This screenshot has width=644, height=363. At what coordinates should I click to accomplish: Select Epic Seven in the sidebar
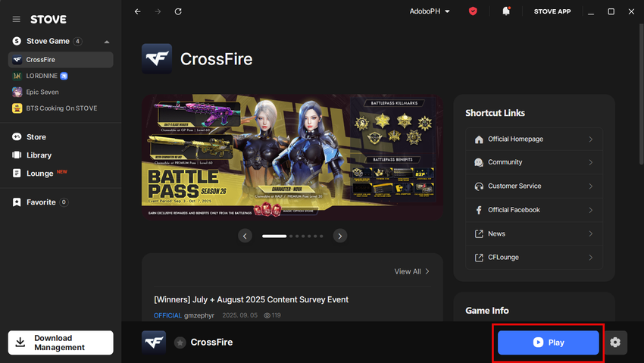pos(42,92)
